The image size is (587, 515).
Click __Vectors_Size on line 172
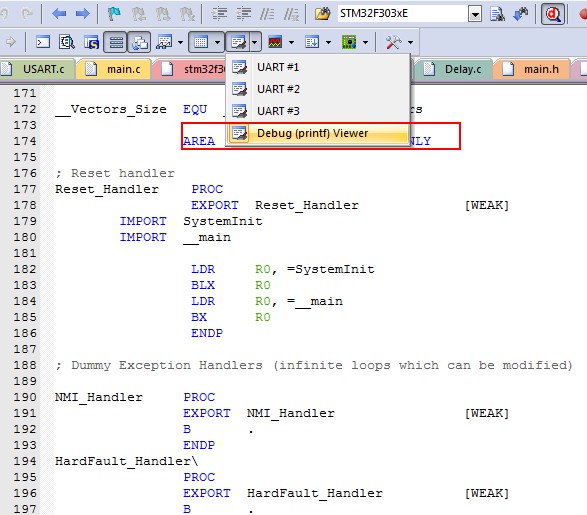(111, 109)
